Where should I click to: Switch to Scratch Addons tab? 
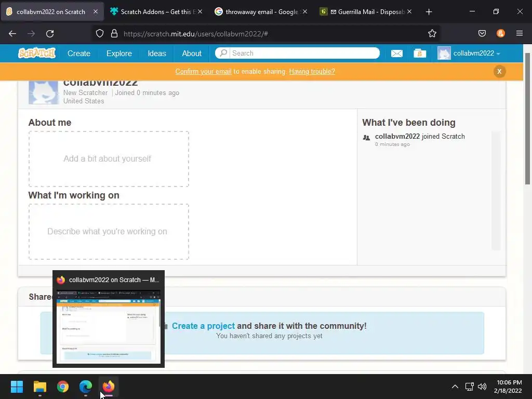(x=156, y=12)
